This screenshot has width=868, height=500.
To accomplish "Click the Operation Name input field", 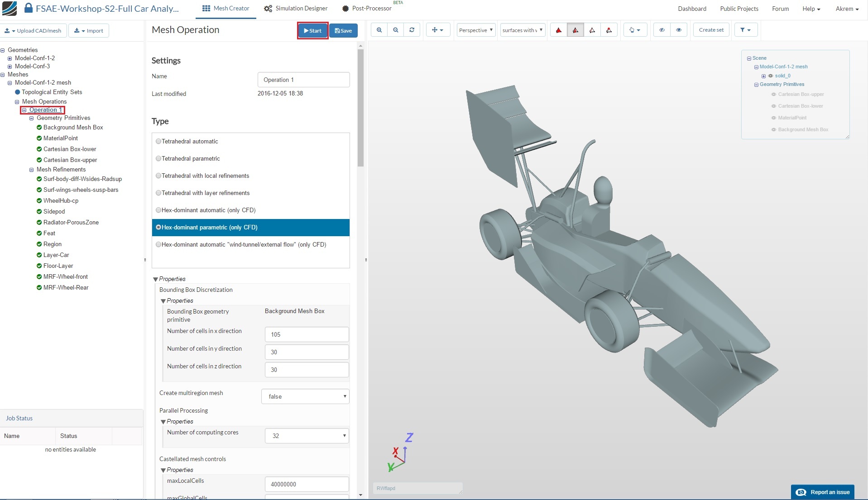I will pyautogui.click(x=303, y=80).
